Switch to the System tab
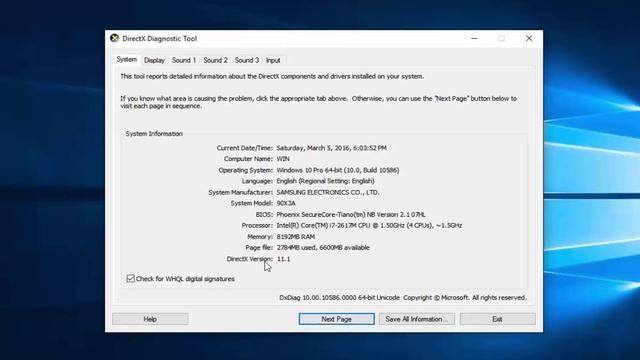This screenshot has width=640, height=360. click(x=127, y=60)
